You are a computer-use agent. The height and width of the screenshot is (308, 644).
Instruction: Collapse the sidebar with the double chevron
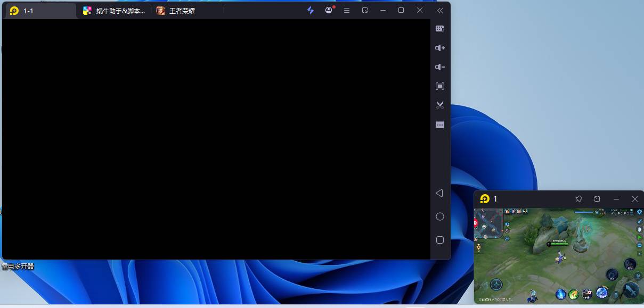pos(439,11)
